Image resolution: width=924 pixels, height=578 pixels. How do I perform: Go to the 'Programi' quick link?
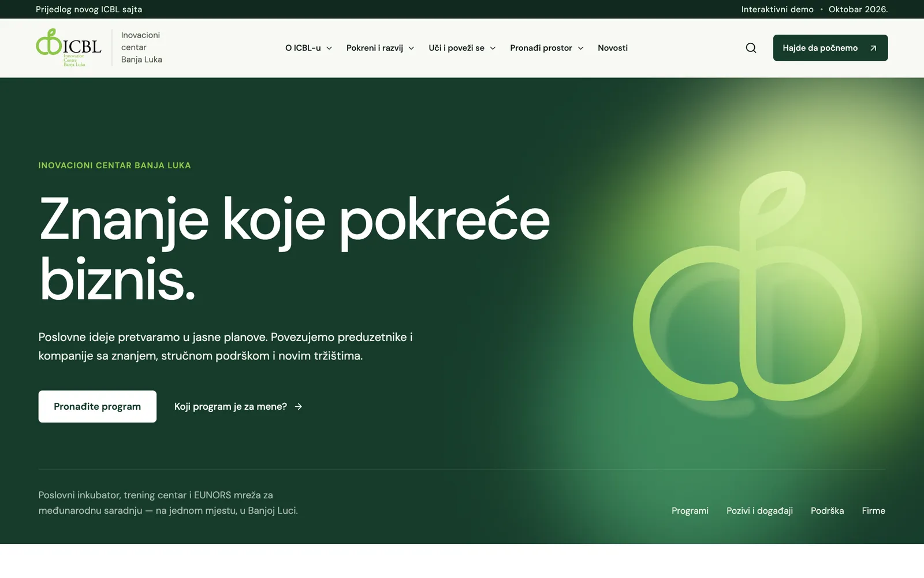point(690,511)
